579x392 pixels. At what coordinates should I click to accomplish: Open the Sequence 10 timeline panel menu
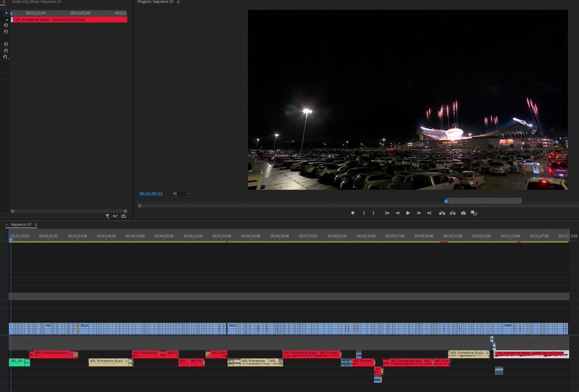click(x=36, y=225)
